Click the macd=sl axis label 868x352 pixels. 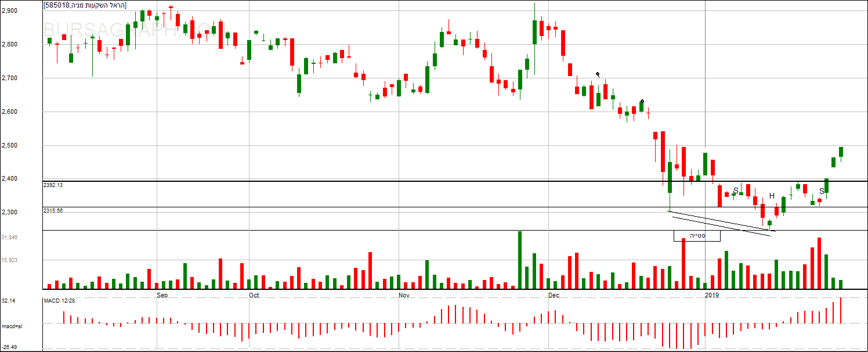click(12, 326)
